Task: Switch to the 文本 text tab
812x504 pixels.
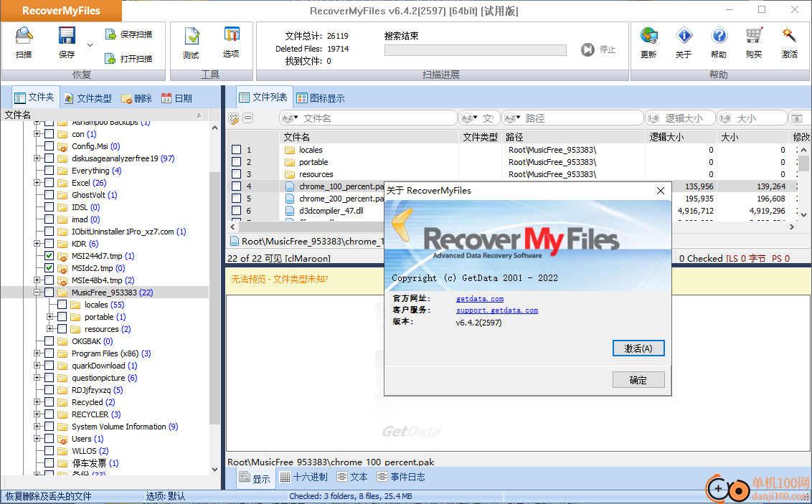Action: point(352,477)
